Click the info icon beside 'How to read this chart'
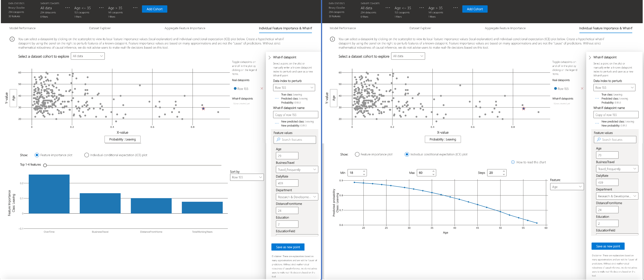 point(513,162)
